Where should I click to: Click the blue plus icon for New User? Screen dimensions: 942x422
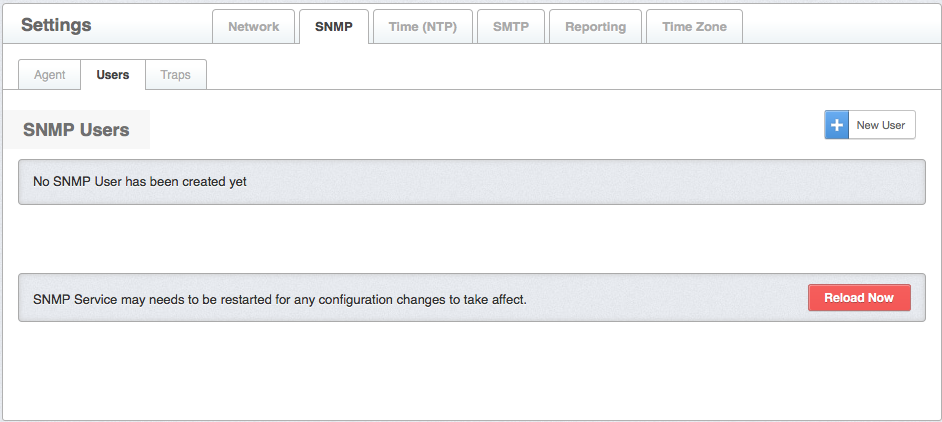point(837,125)
